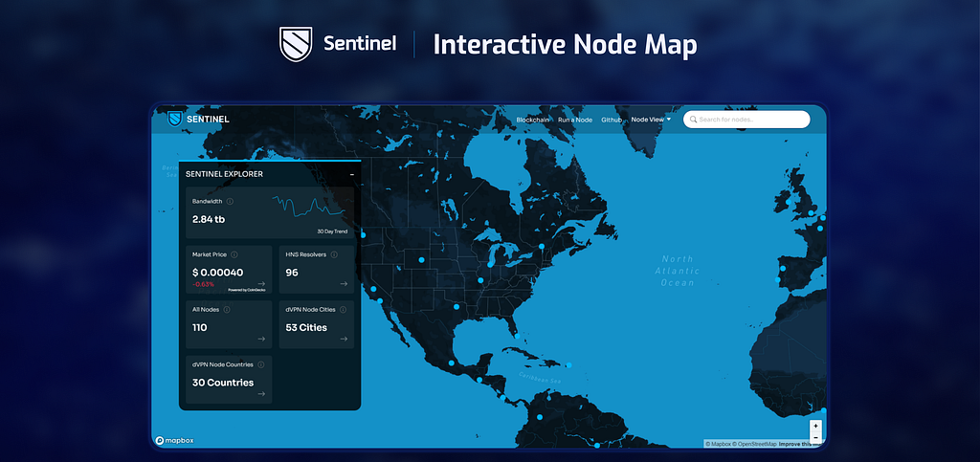
Task: Click the North Atlantic Ocean map label
Action: coord(678,271)
